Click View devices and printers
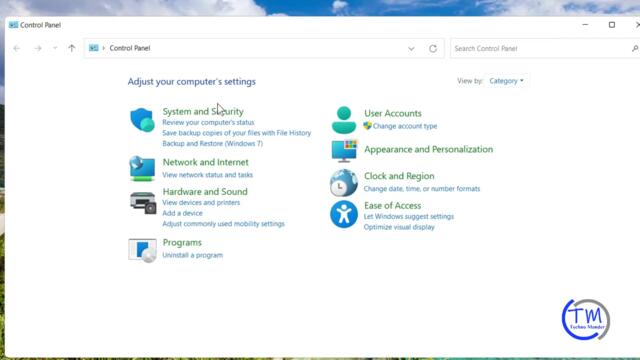Viewport: 640px width, 360px height. pyautogui.click(x=201, y=202)
